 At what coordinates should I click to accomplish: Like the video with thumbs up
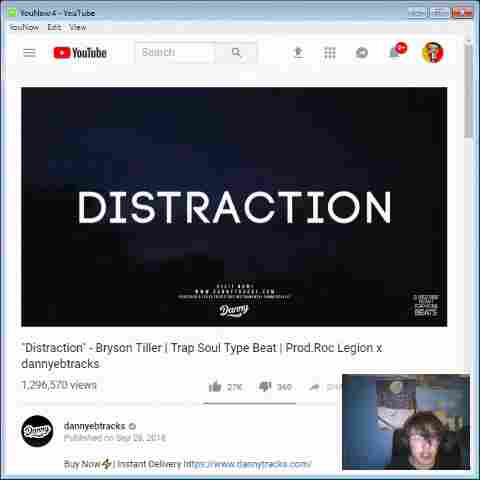pos(215,386)
